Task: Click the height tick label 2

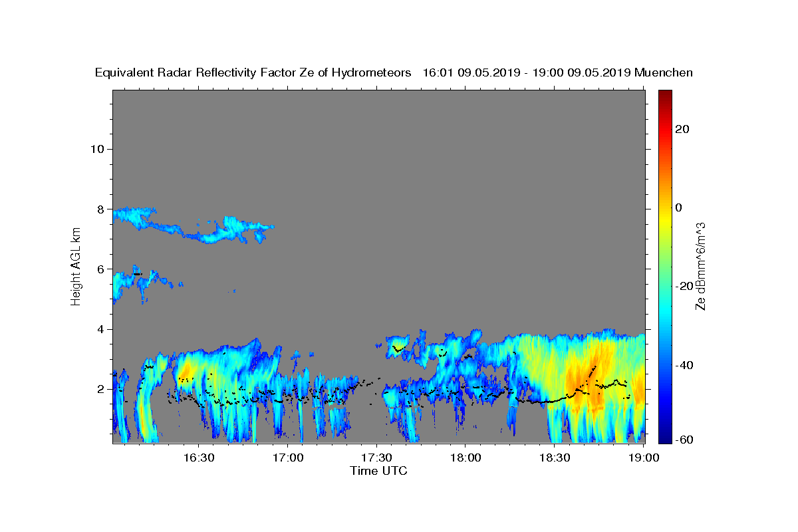Action: coord(100,389)
